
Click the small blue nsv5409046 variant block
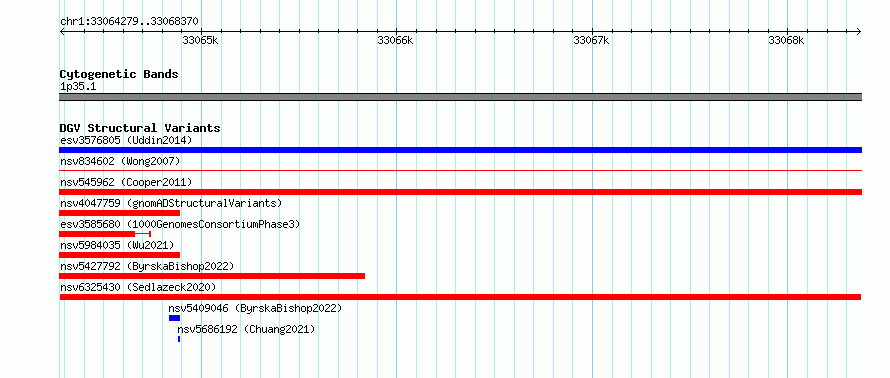[174, 318]
